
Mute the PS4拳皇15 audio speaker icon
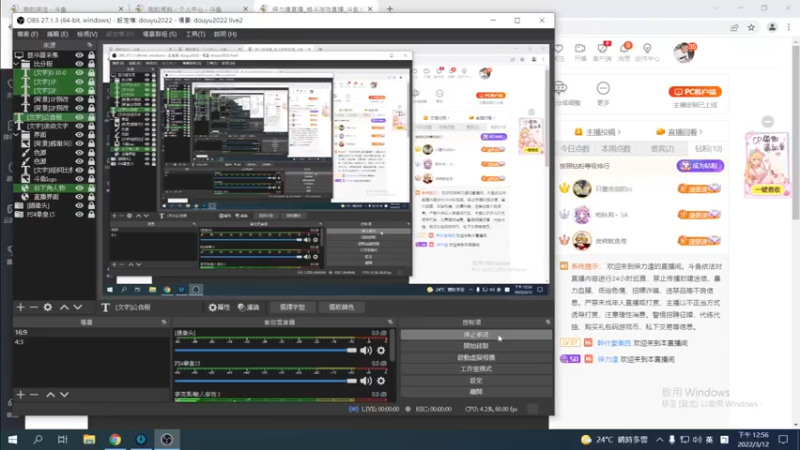click(366, 381)
